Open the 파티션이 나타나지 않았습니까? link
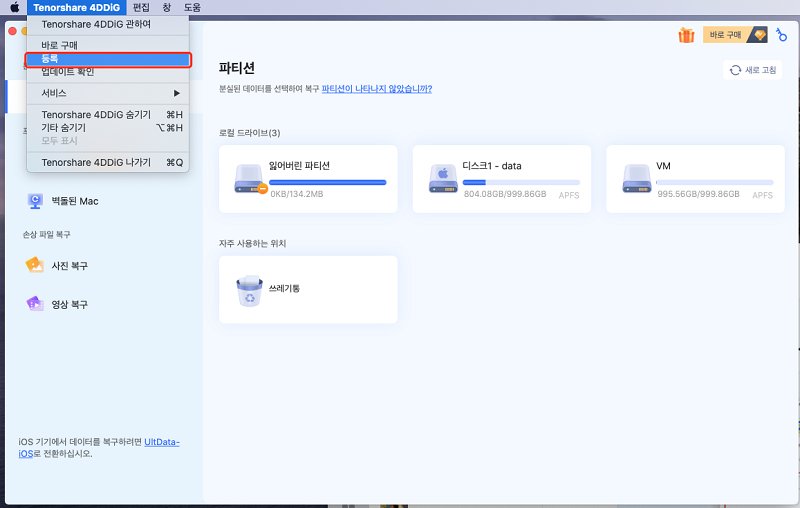Screen dimensions: 800x508 [x=377, y=89]
